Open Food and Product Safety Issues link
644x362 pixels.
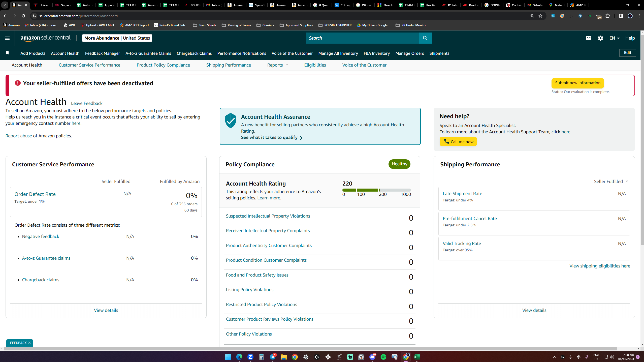coord(257,275)
